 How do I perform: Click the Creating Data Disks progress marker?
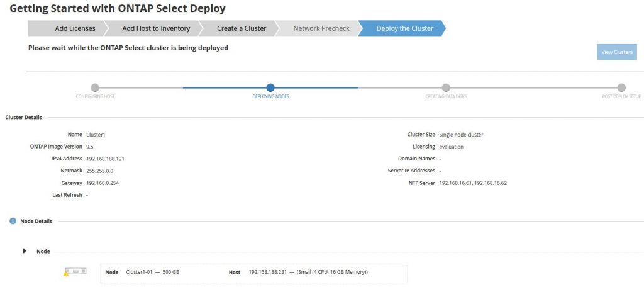(x=446, y=87)
